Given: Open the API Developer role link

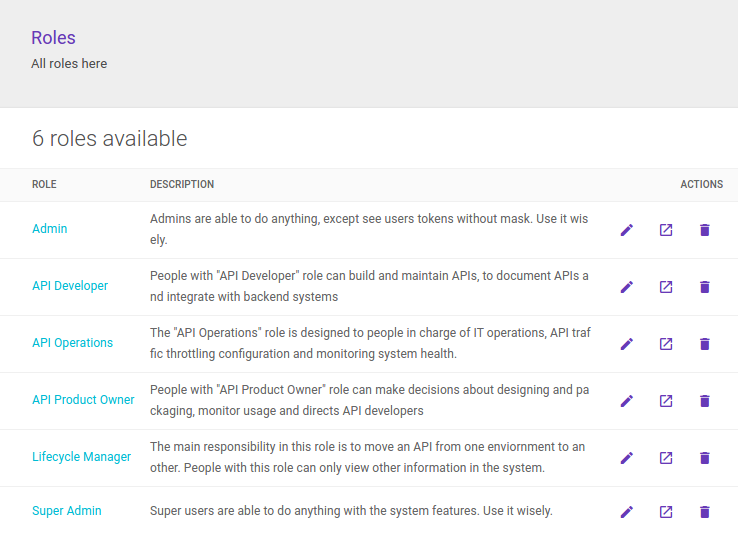Looking at the screenshot, I should [70, 286].
